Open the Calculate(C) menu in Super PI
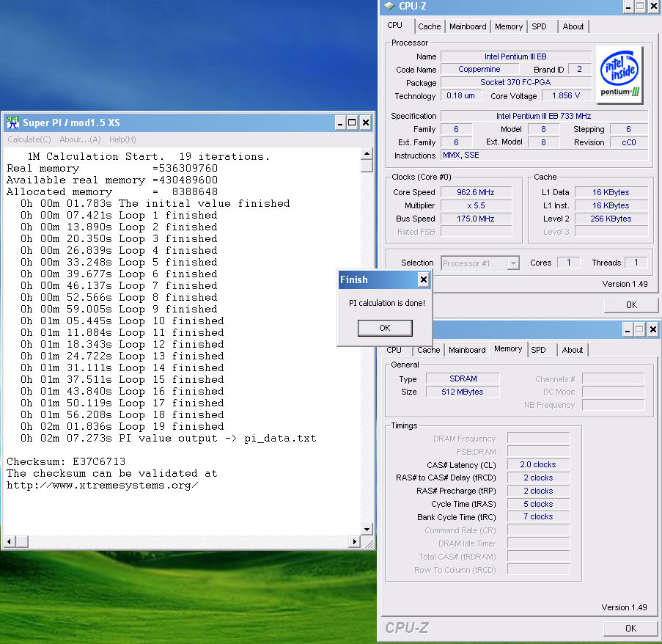 tap(29, 139)
